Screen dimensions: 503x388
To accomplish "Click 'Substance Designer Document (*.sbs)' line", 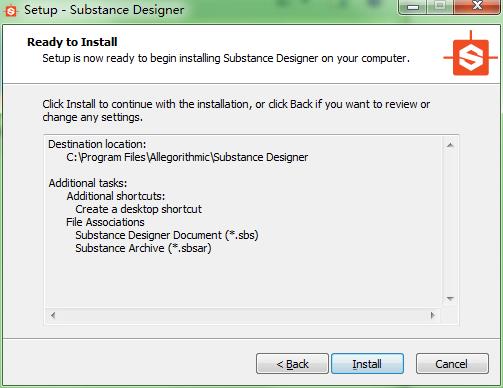I will 167,235.
